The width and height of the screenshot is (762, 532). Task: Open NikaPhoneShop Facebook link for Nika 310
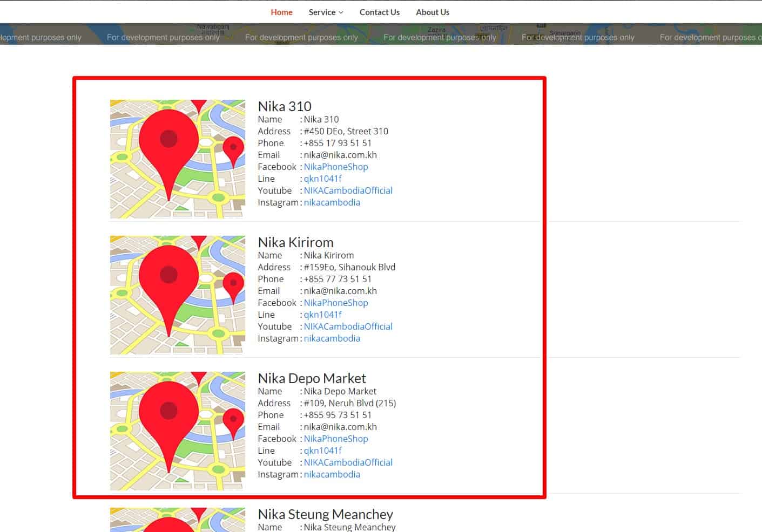(336, 167)
